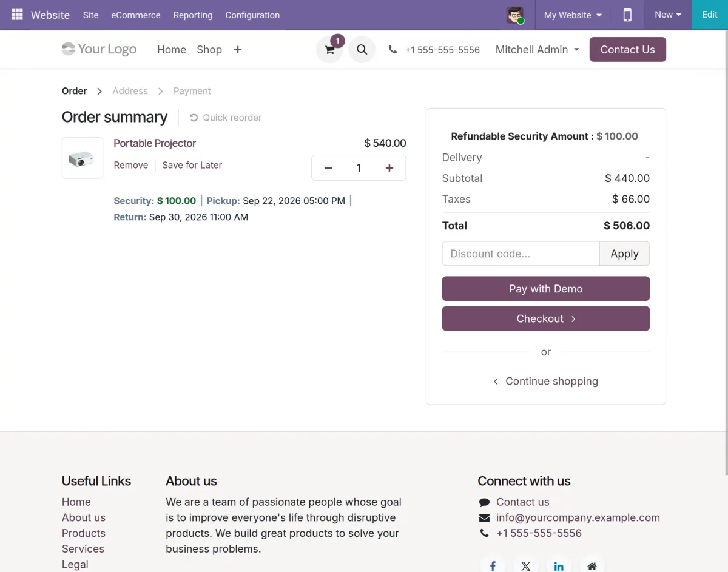This screenshot has width=728, height=572.
Task: Increase quantity with the plus button
Action: (389, 168)
